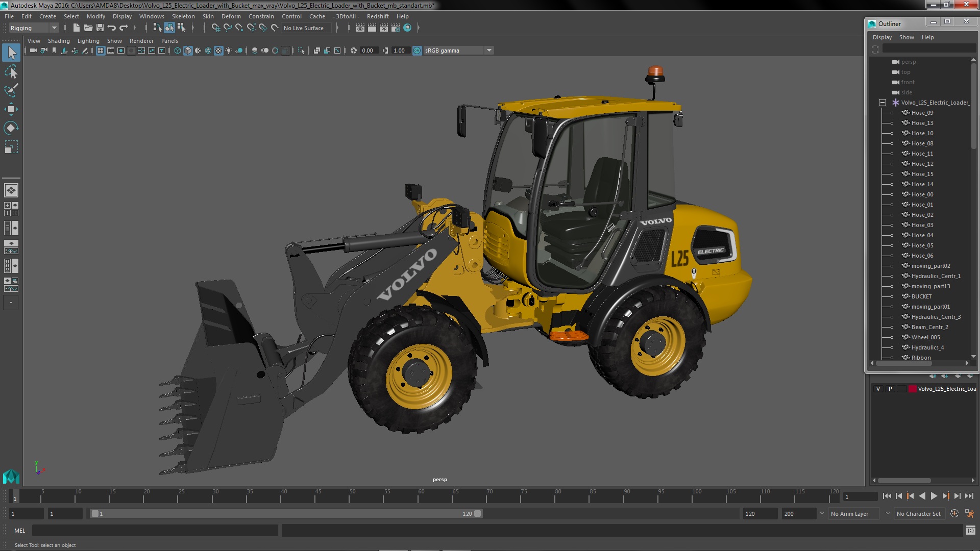Select BUCKET in the Outliner
Image resolution: width=980 pixels, height=551 pixels.
click(921, 296)
